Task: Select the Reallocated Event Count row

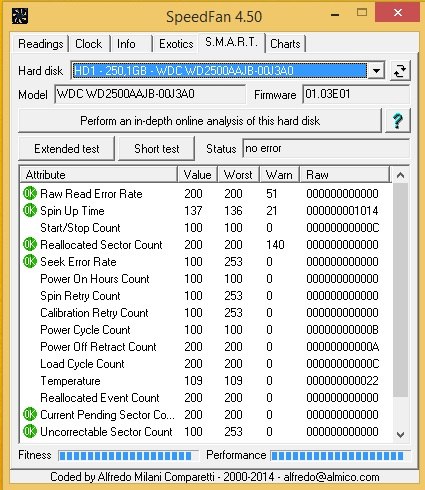Action: [x=206, y=398]
